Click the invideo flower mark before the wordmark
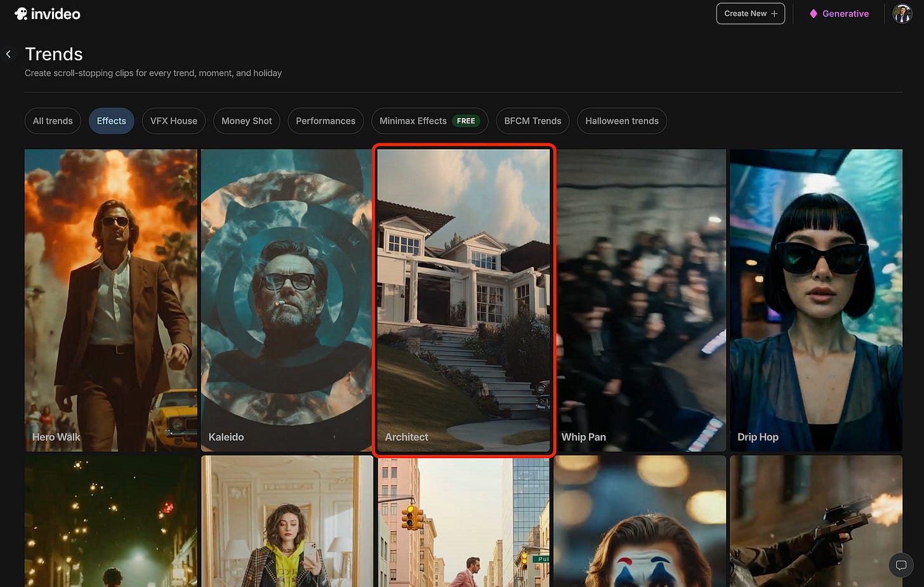This screenshot has height=587, width=924. (x=20, y=13)
